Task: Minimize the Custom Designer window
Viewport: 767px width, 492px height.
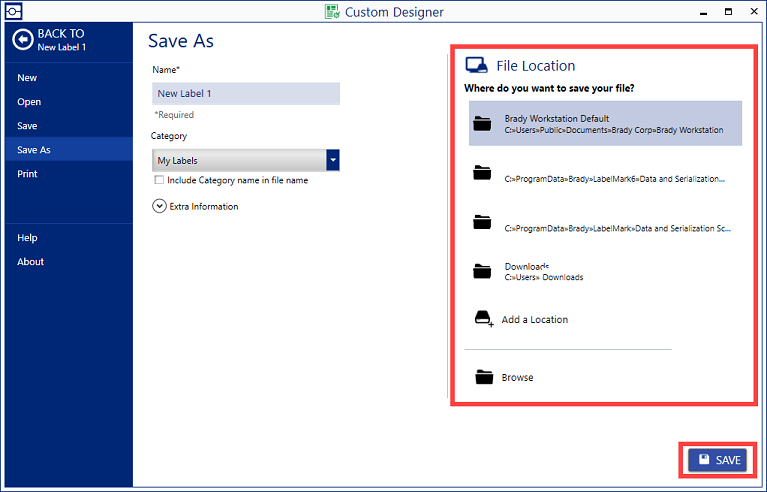Action: (x=703, y=12)
